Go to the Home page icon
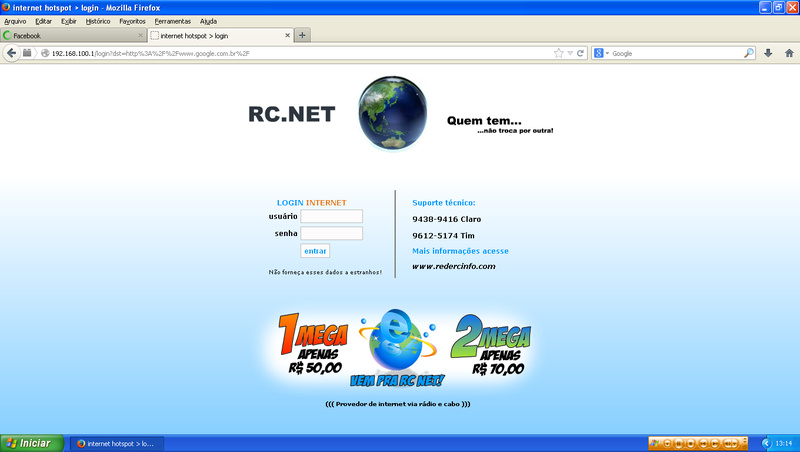 789,53
